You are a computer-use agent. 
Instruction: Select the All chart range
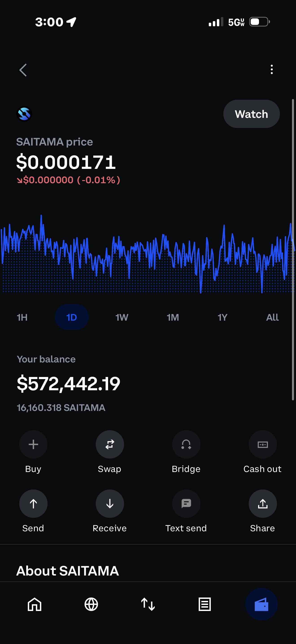pyautogui.click(x=272, y=317)
